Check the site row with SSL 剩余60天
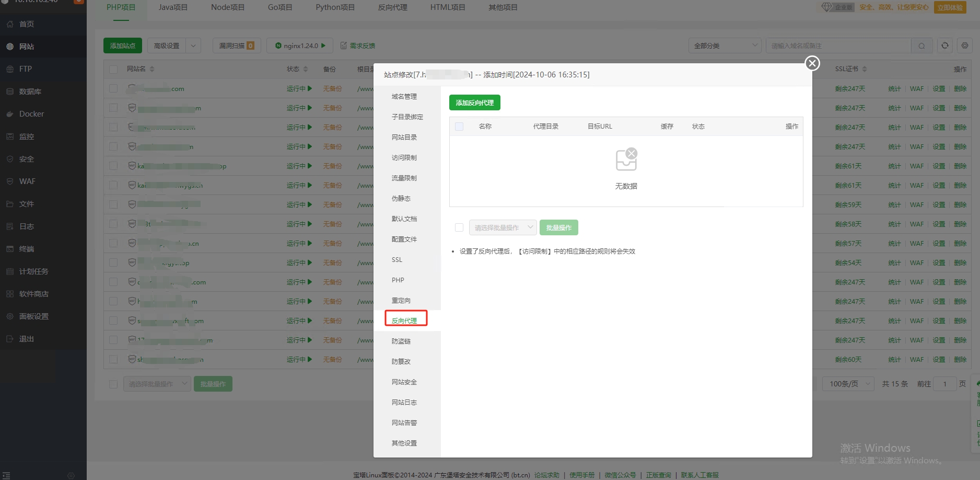Screen dimensions: 980x480 [113, 359]
